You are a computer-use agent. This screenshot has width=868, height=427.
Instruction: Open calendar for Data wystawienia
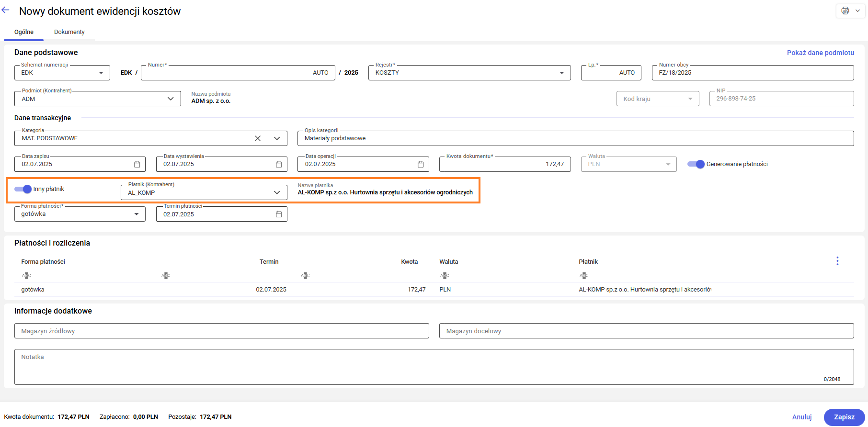click(279, 164)
